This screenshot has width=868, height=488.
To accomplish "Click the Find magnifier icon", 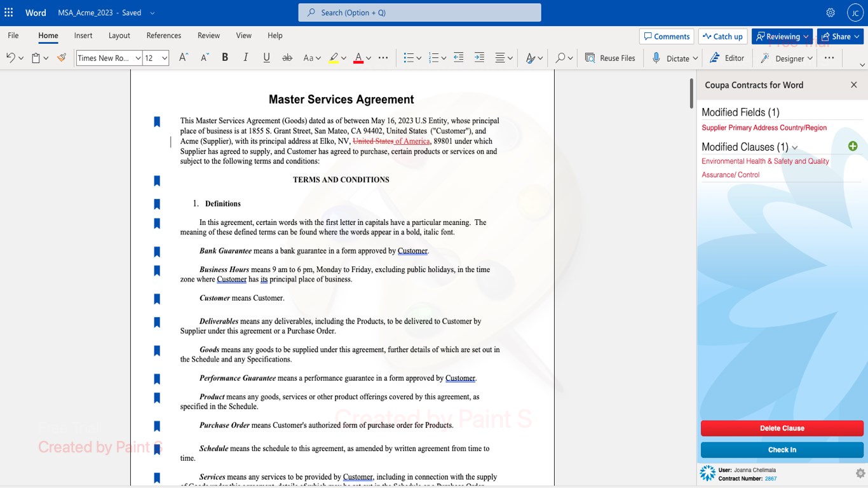I will pos(560,58).
